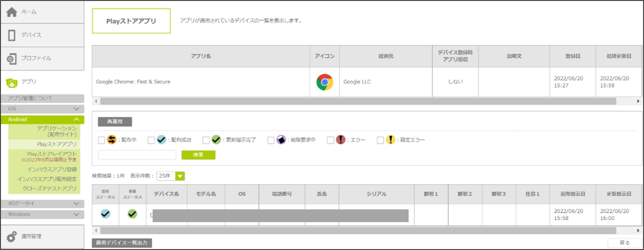Enable the 配布中 filter checkbox
Viewport: 644px width, 250px height.
pos(101,140)
